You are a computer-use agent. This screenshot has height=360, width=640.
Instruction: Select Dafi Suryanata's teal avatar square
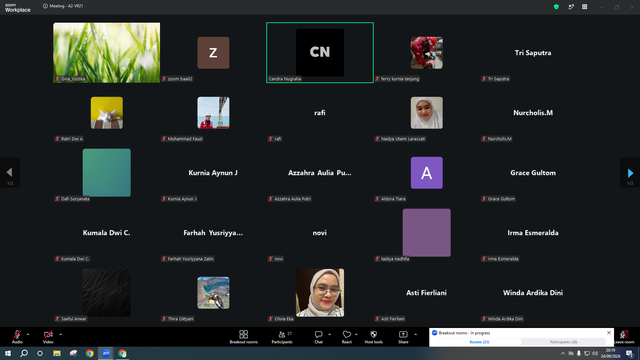107,173
